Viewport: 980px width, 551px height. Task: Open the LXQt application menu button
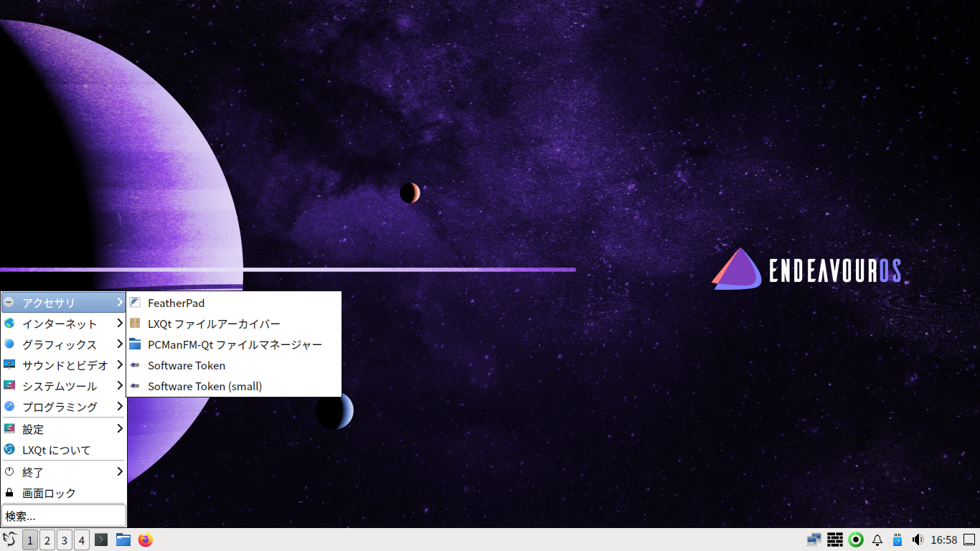click(x=10, y=540)
